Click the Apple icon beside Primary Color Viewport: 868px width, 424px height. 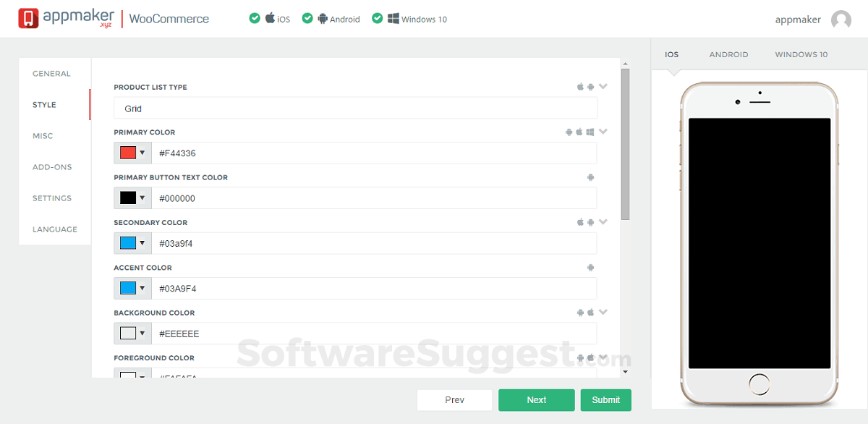click(579, 132)
